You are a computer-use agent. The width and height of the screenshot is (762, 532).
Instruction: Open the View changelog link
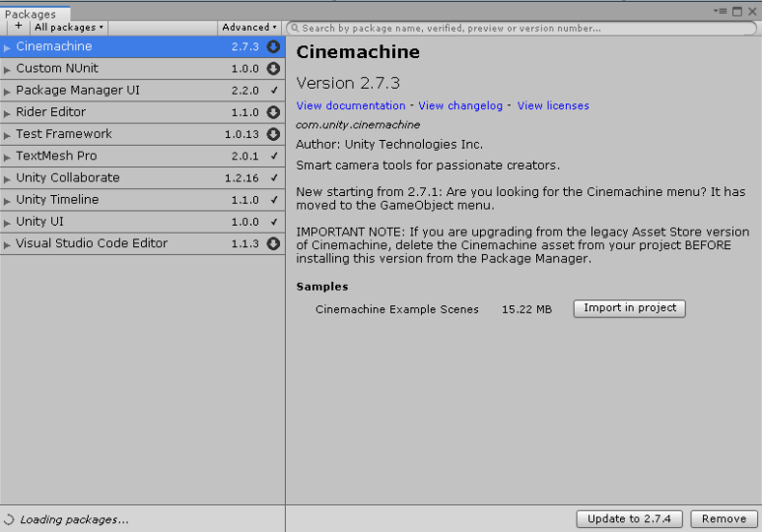pos(460,106)
